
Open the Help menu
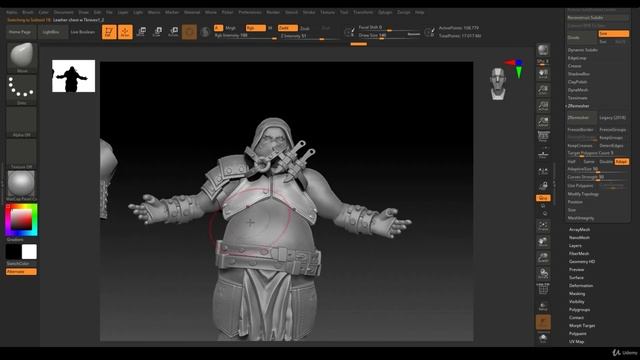tap(419, 12)
